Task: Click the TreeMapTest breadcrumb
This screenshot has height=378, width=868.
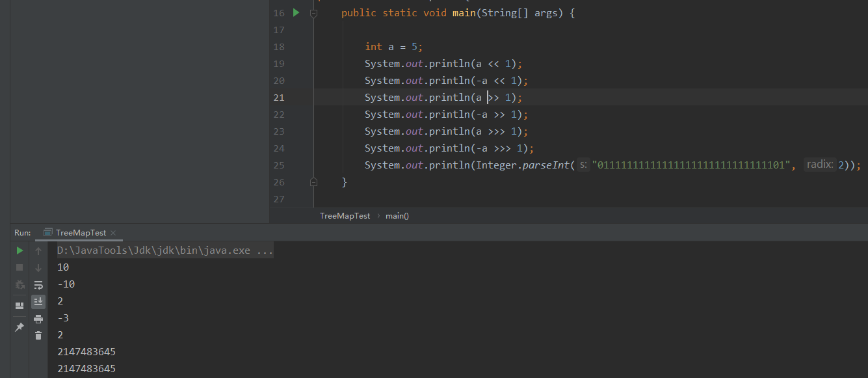Action: tap(345, 215)
